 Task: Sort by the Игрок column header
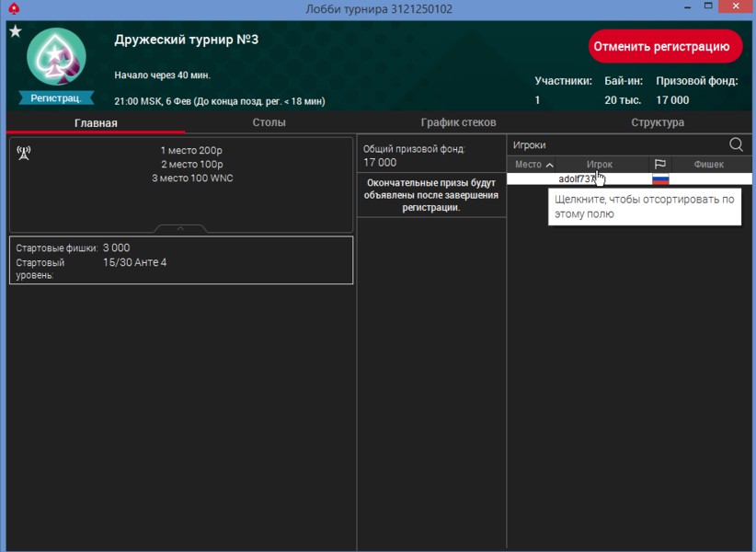600,165
